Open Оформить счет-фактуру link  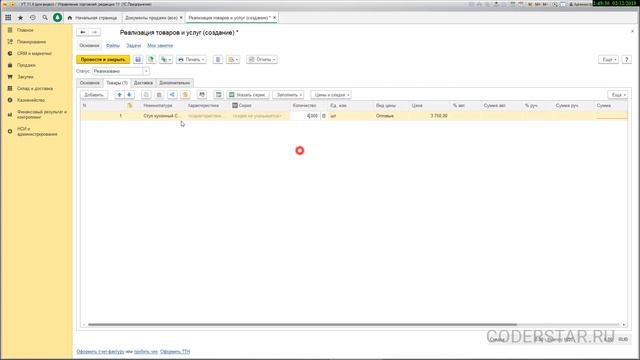100,351
